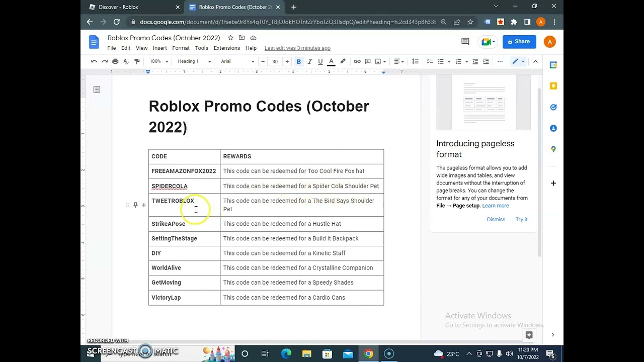Click the Undo arrow in the toolbar

point(94,61)
